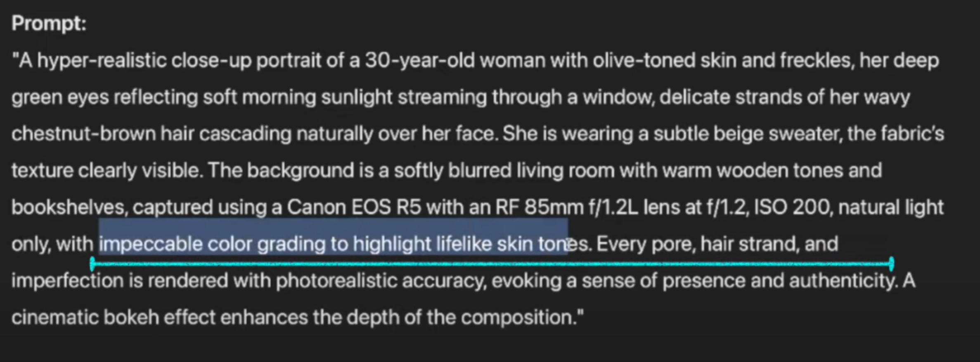
Task: Click the right endpoint of the cyan underline
Action: coord(892,264)
